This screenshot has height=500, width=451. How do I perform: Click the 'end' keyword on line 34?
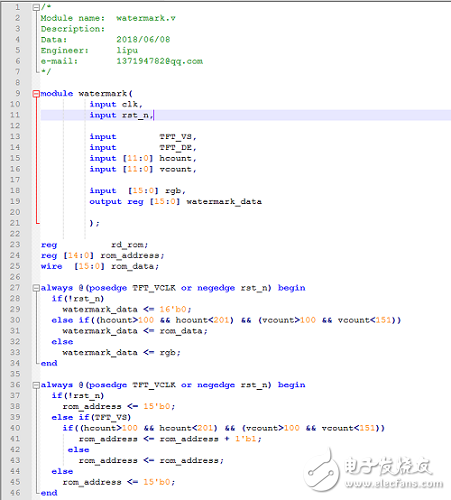click(49, 363)
